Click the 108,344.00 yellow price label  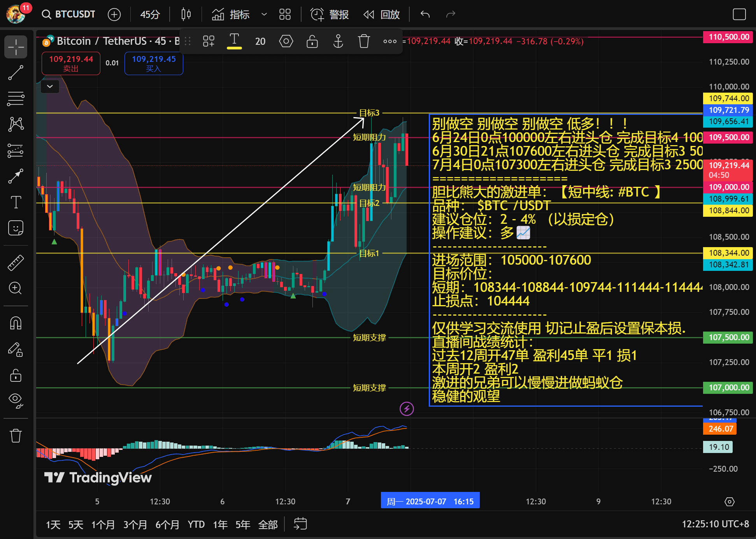point(728,253)
